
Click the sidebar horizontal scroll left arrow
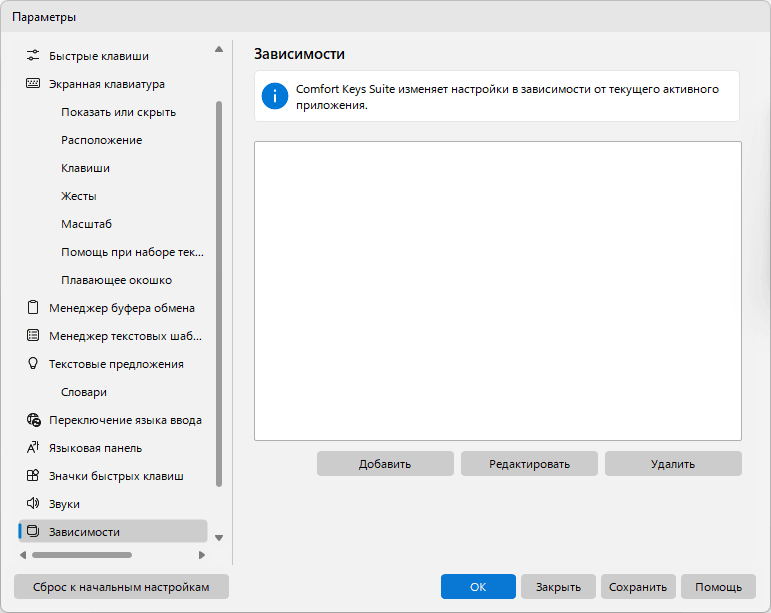tap(23, 555)
